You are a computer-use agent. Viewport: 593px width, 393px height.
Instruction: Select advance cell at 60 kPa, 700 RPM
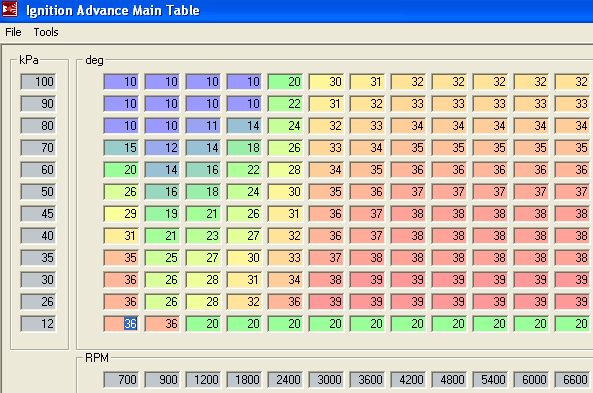pos(121,169)
